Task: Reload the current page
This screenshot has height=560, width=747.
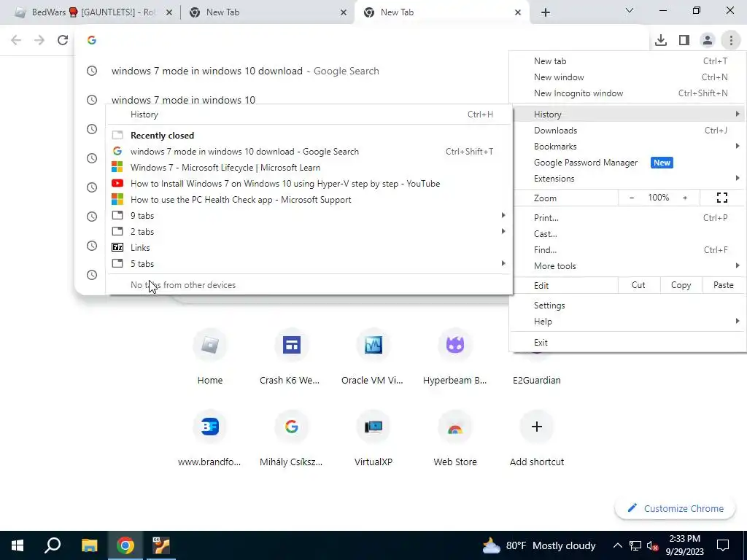Action: 63,40
